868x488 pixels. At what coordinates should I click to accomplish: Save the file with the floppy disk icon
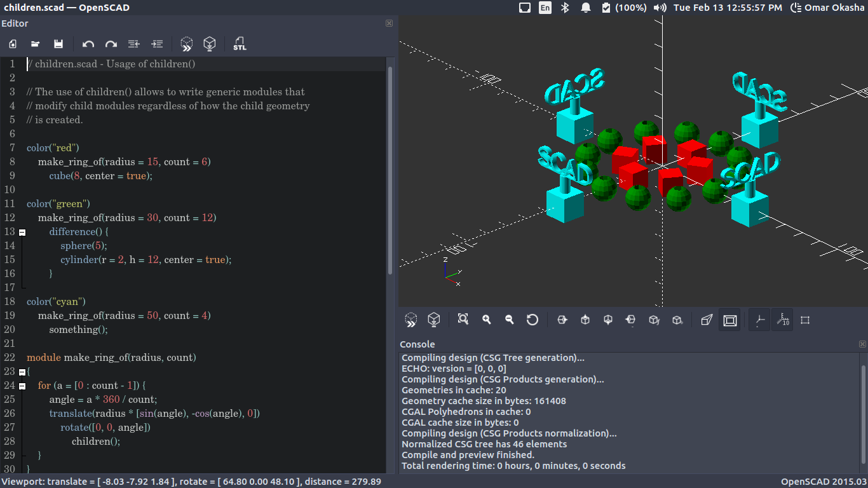click(58, 44)
